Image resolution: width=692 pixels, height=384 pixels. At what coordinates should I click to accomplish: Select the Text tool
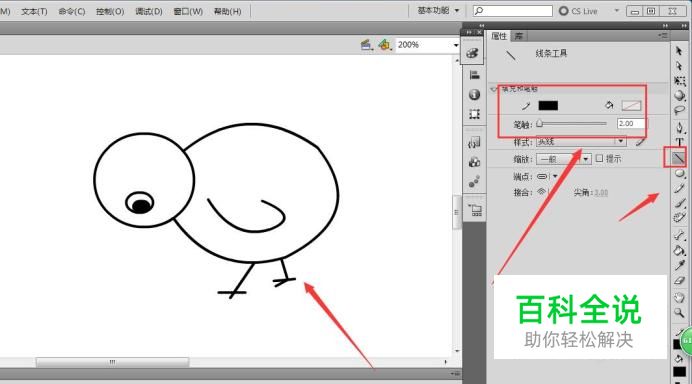pyautogui.click(x=679, y=142)
